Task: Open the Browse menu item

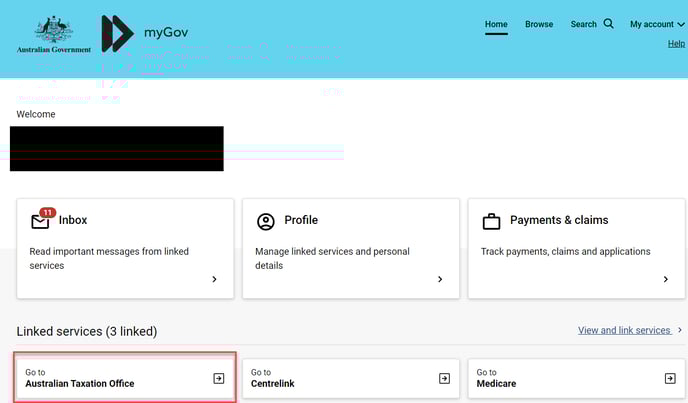Action: 539,24
